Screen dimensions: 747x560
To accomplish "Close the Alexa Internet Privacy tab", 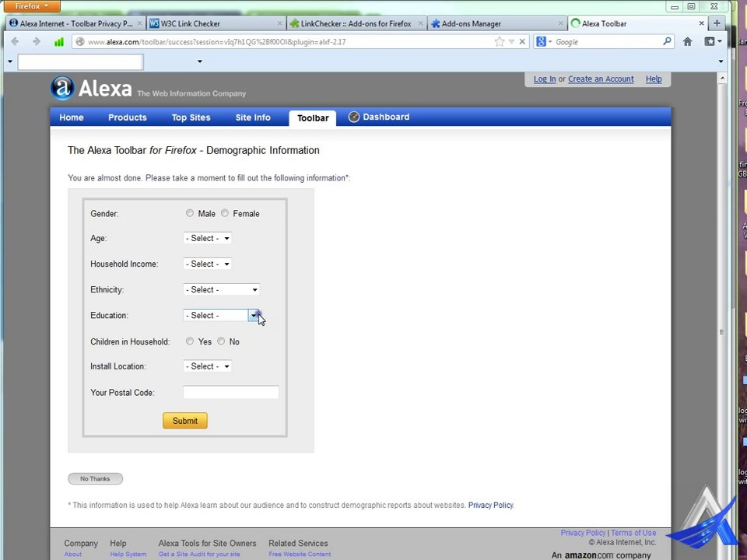I will 139,23.
